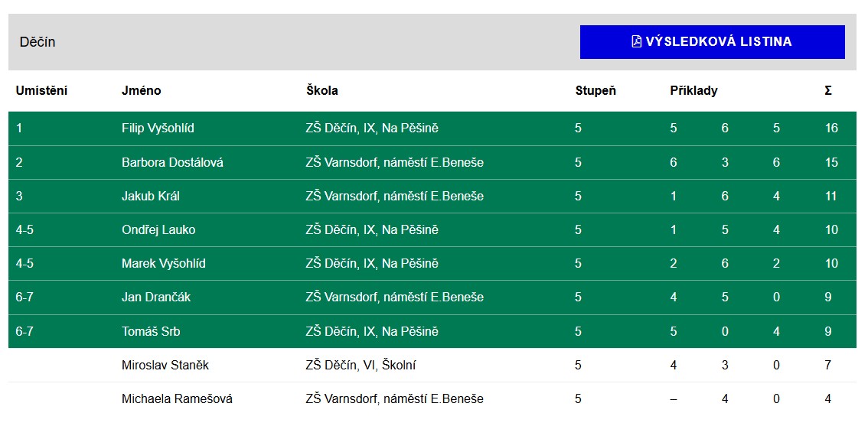The width and height of the screenshot is (868, 426).
Task: Click the Škola column header
Action: point(321,90)
